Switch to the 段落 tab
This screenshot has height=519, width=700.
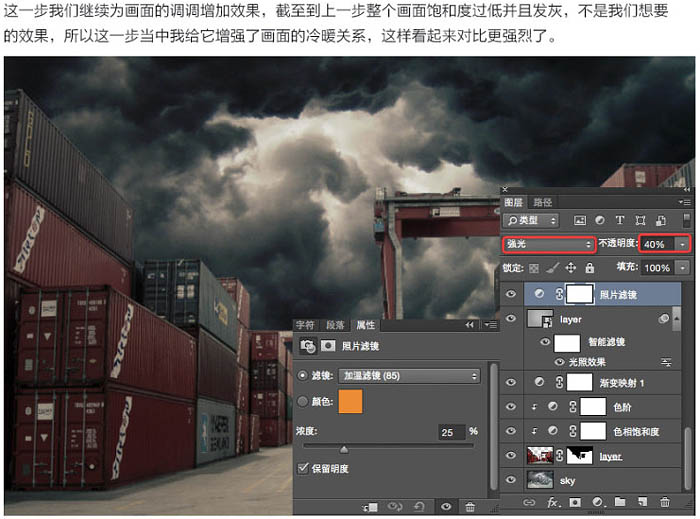[x=335, y=325]
